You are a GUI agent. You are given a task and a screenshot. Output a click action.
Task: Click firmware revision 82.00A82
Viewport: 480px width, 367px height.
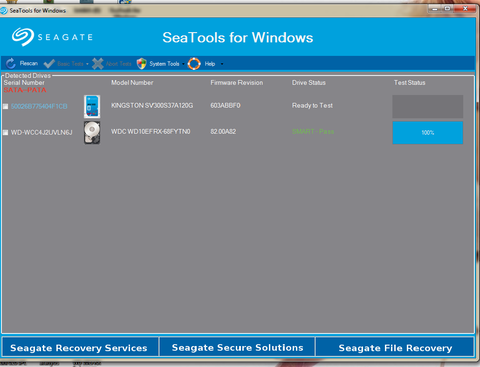click(x=223, y=131)
